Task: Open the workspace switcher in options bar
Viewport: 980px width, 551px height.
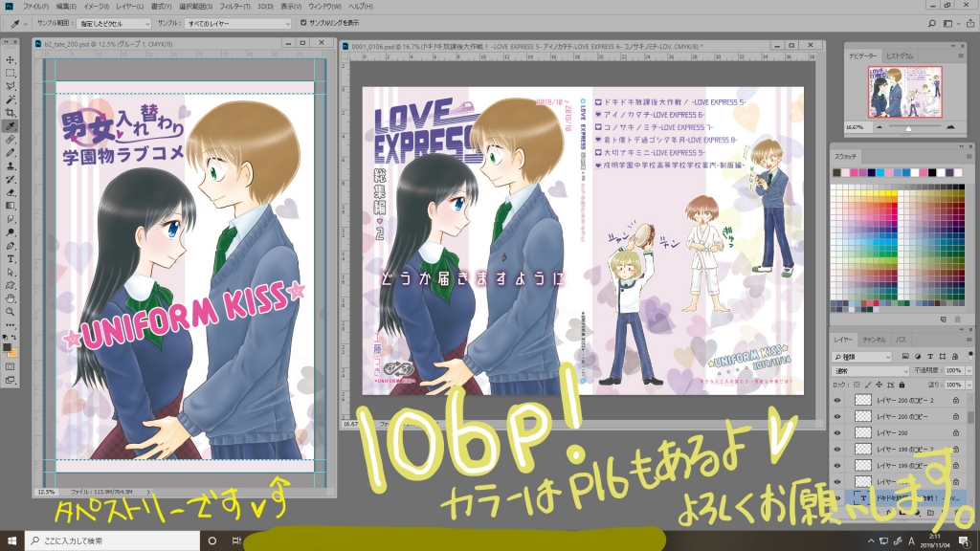Action: (950, 24)
